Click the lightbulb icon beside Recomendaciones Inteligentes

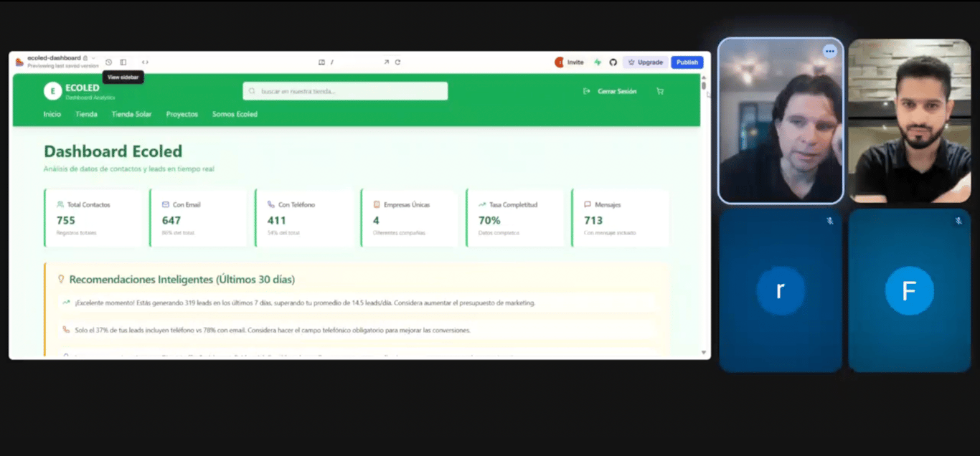(62, 280)
